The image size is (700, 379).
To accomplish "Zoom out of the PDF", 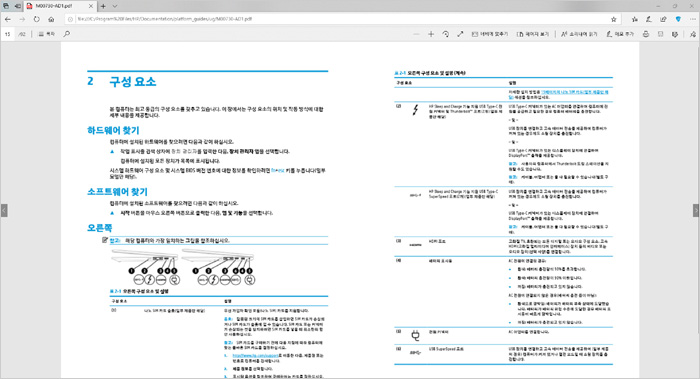I will point(417,34).
